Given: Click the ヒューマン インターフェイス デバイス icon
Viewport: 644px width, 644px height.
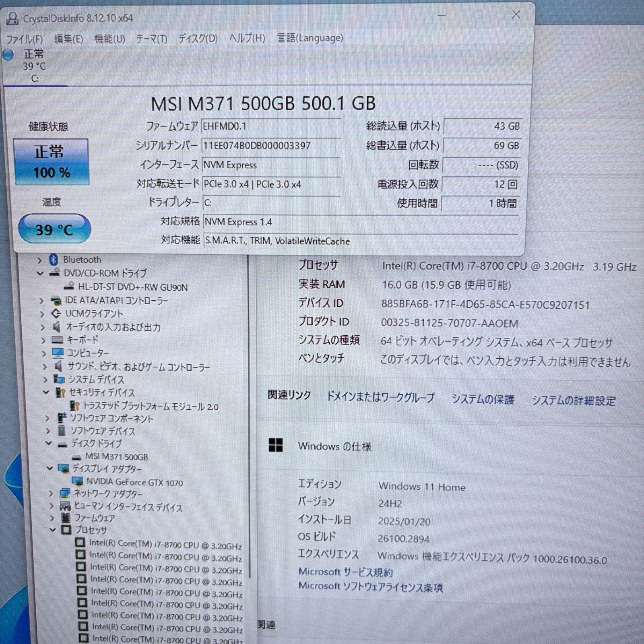Looking at the screenshot, I should pos(65,506).
